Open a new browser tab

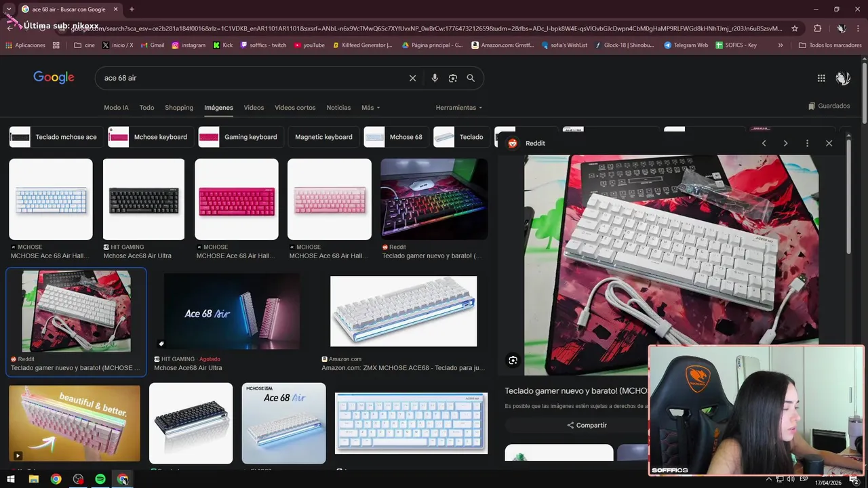[132, 9]
